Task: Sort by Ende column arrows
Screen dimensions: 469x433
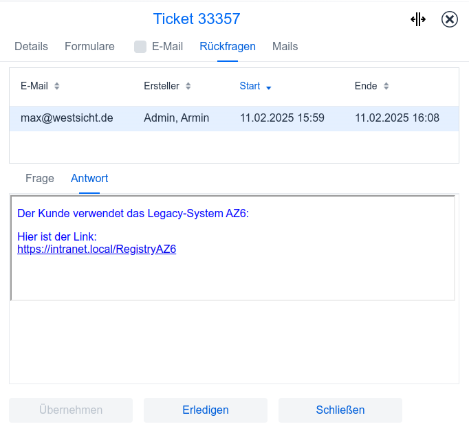Action: (x=386, y=86)
